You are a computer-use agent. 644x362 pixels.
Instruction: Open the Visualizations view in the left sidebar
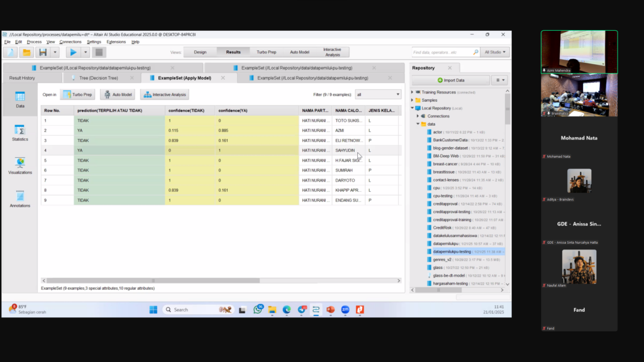tap(19, 166)
